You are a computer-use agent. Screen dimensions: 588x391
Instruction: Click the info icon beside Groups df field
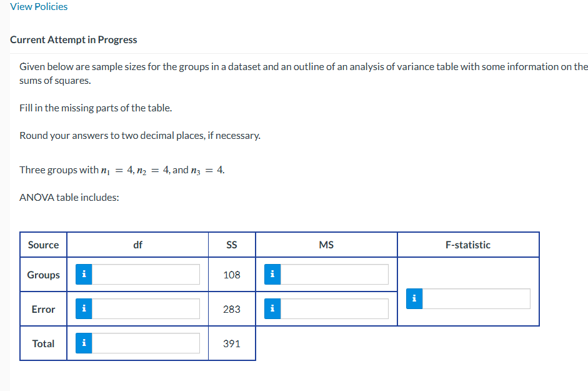84,274
